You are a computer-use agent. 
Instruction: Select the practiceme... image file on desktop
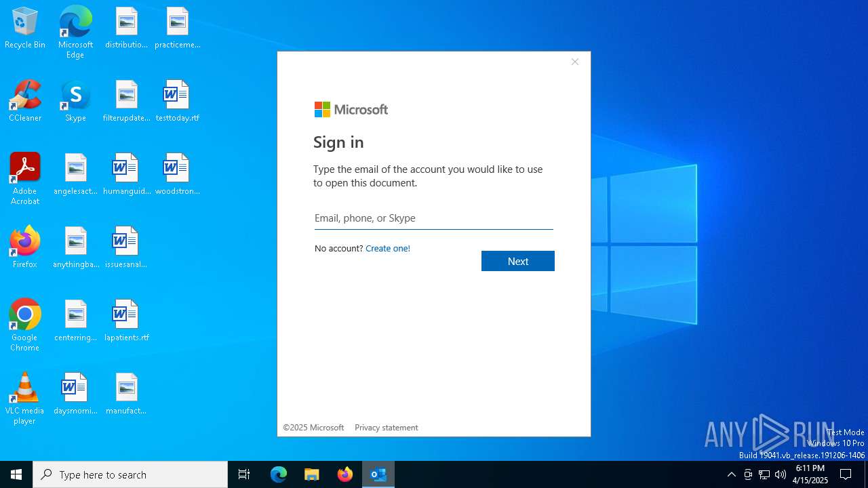coord(177,28)
